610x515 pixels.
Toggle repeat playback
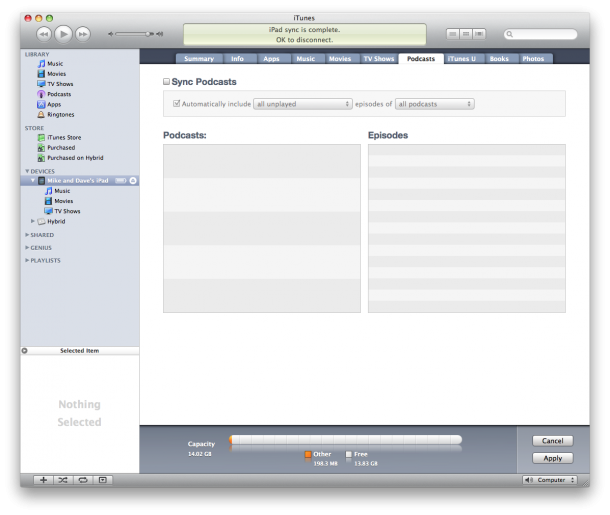[83, 480]
